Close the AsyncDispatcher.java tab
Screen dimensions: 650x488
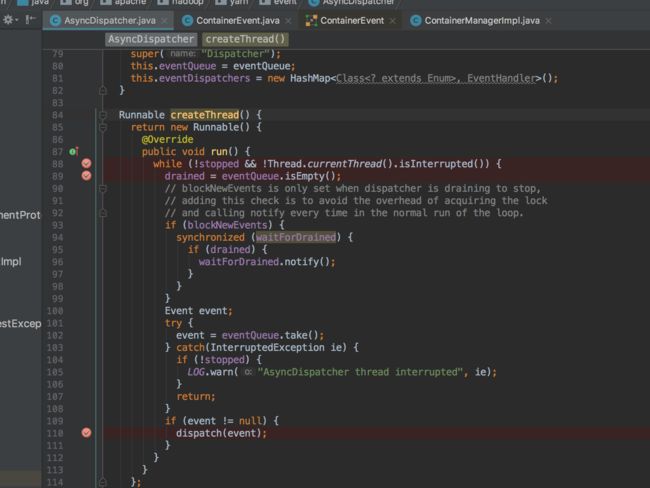click(x=165, y=21)
